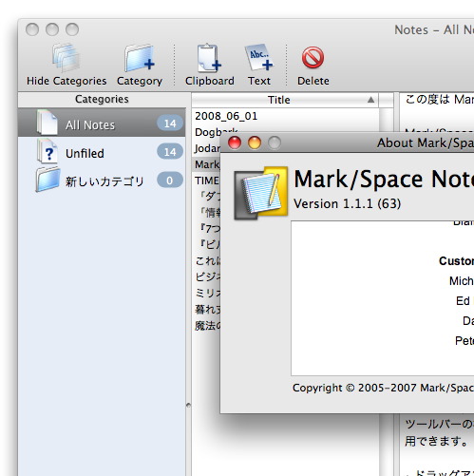Click the Unfiled question mark icon
Screen dimensions: 474x476
(x=47, y=151)
